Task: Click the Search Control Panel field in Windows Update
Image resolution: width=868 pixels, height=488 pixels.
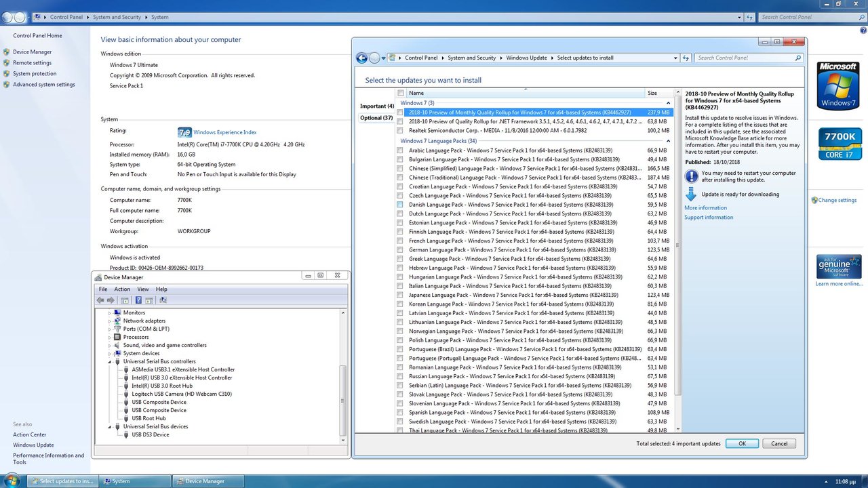Action: click(x=744, y=58)
